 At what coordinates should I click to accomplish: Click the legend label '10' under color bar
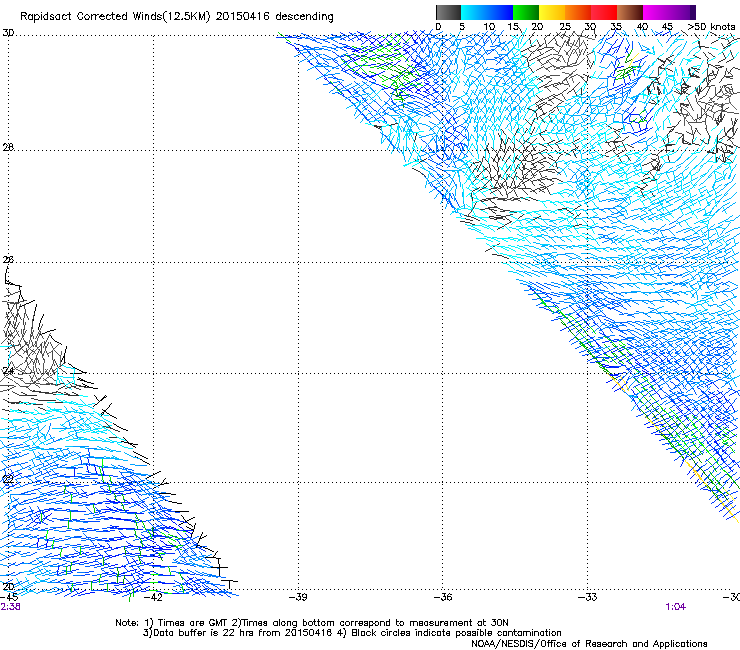(489, 27)
